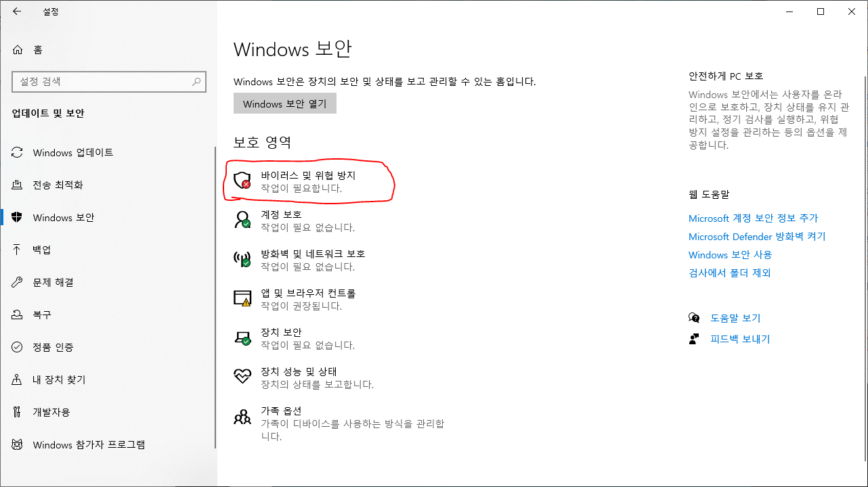Viewport: 868px width, 487px height.
Task: Click the 가족 옵션 people icon
Action: tap(242, 416)
